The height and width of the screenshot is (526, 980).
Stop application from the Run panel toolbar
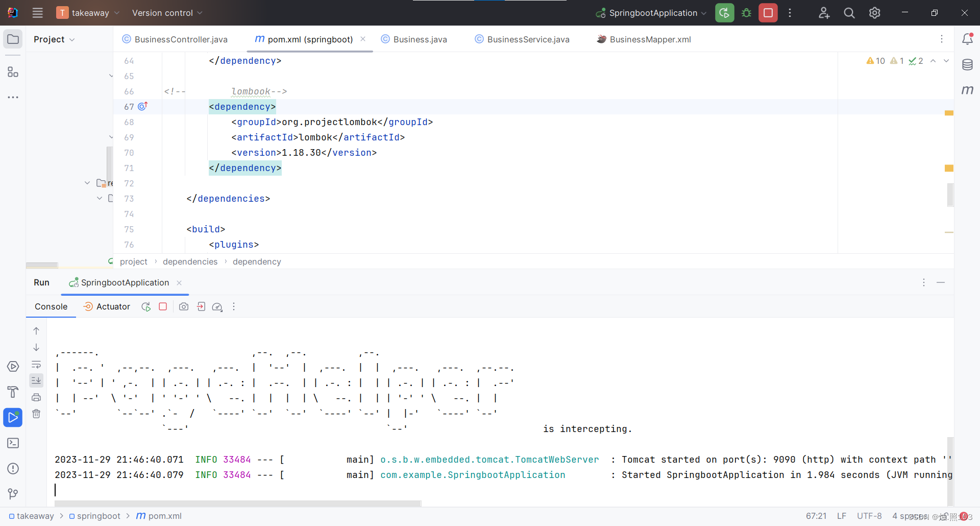pyautogui.click(x=163, y=306)
